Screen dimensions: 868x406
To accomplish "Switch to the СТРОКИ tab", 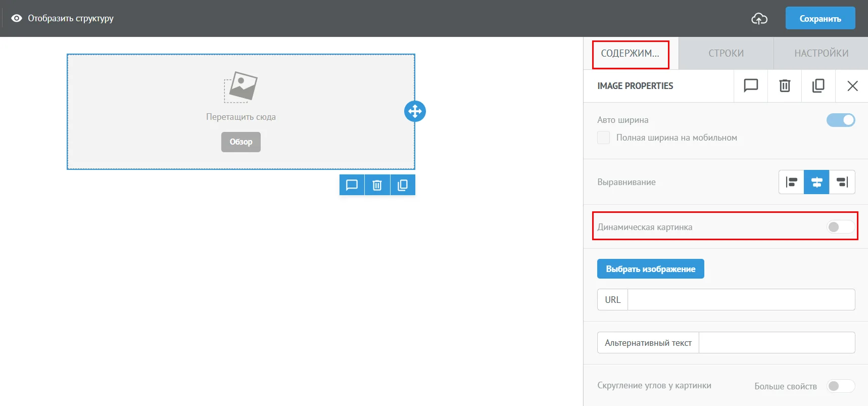I will point(726,53).
